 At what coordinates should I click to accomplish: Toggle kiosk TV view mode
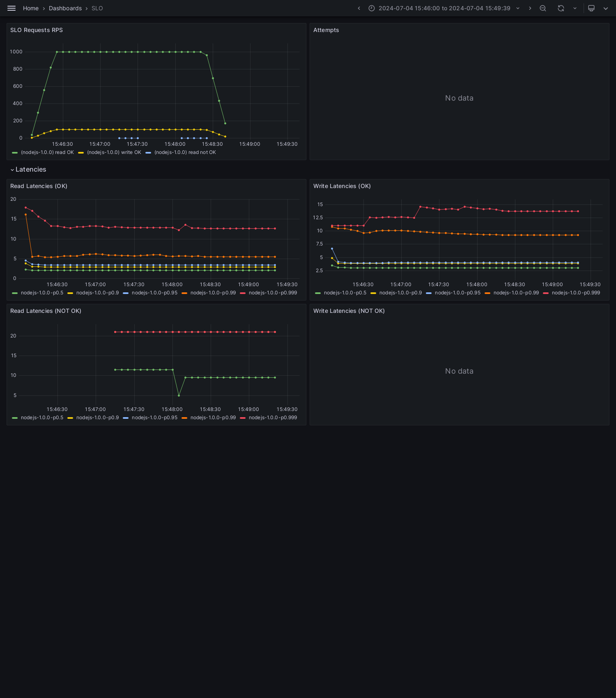pyautogui.click(x=591, y=8)
